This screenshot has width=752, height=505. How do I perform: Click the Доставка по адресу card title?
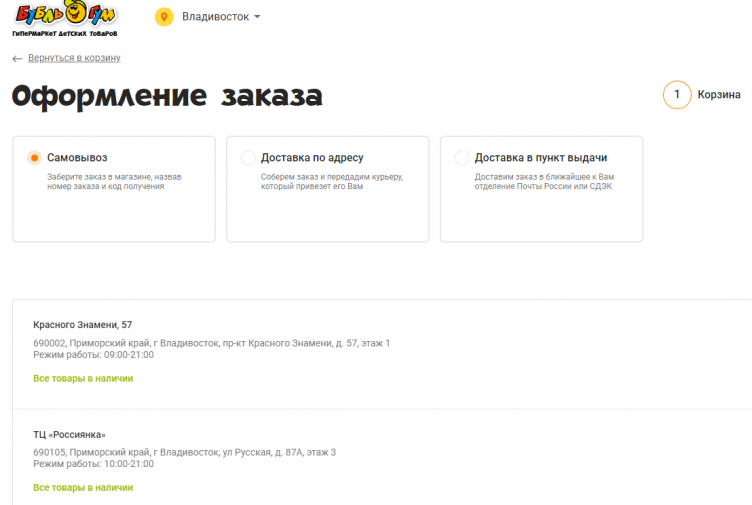(x=312, y=158)
